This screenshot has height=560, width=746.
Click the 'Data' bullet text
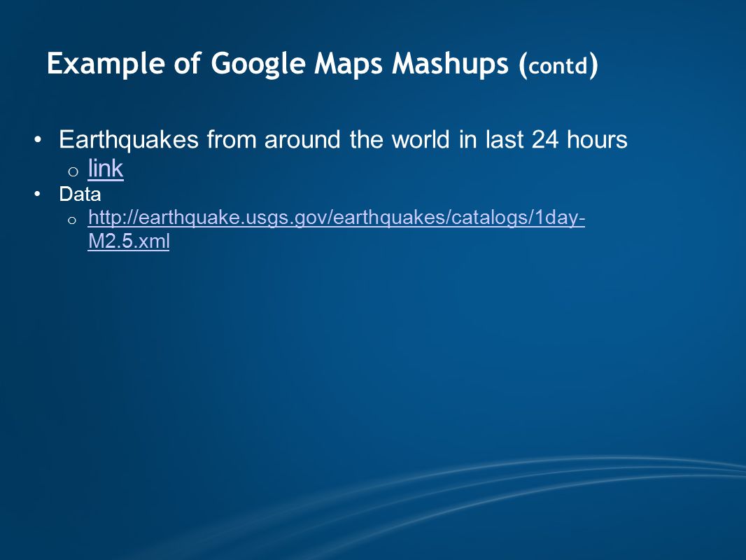[80, 194]
